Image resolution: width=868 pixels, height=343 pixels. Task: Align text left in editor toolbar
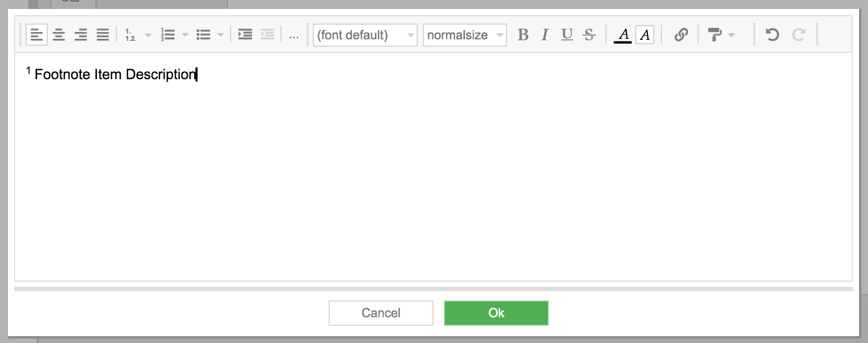tap(37, 35)
